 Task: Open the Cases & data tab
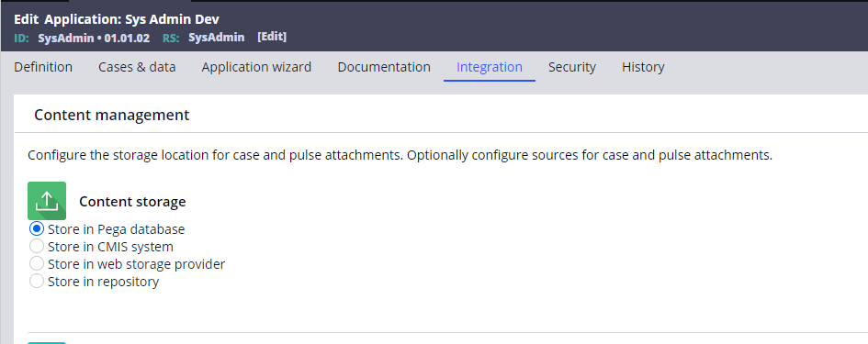click(x=137, y=67)
